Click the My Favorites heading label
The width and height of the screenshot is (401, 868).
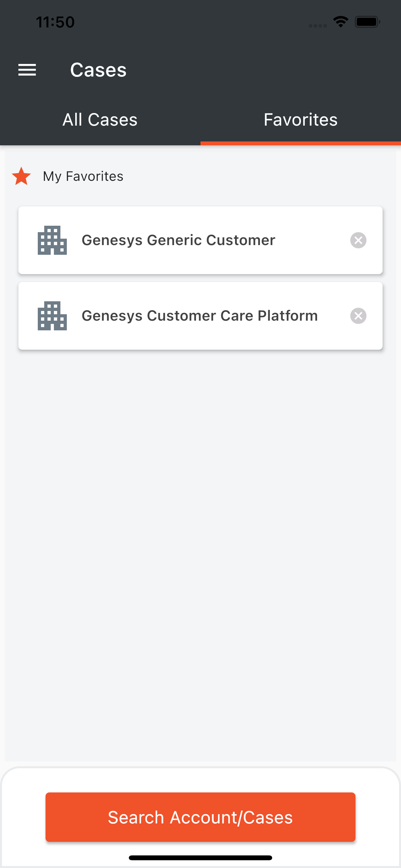[x=83, y=176]
